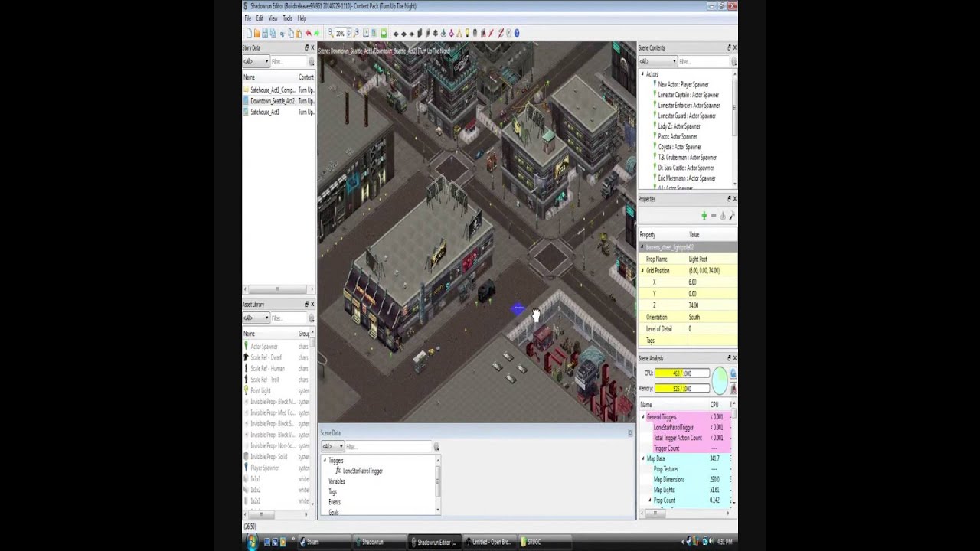Open the View menu
The image size is (980, 551).
273,18
